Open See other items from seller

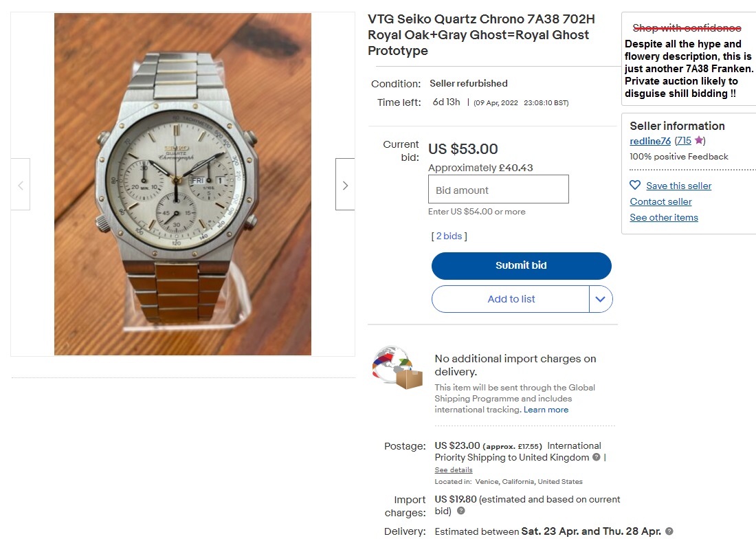point(663,217)
